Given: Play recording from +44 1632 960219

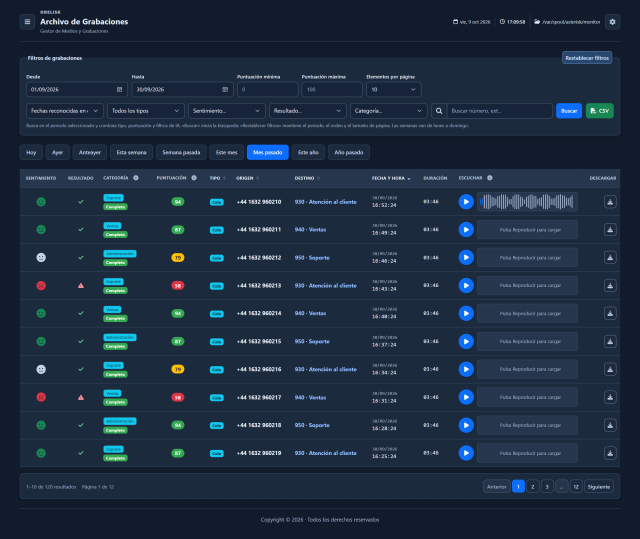Looking at the screenshot, I should tap(466, 453).
